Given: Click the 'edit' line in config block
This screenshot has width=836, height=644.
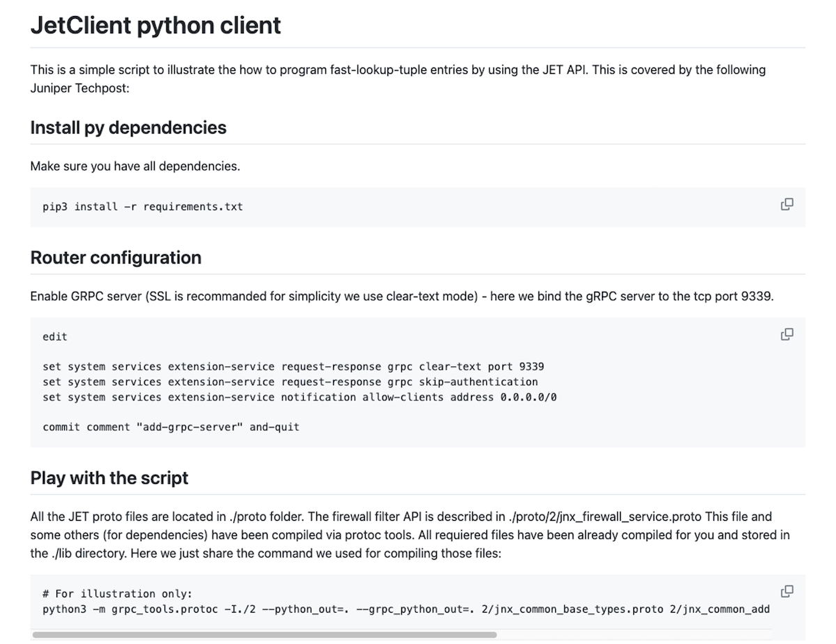Looking at the screenshot, I should pos(55,337).
